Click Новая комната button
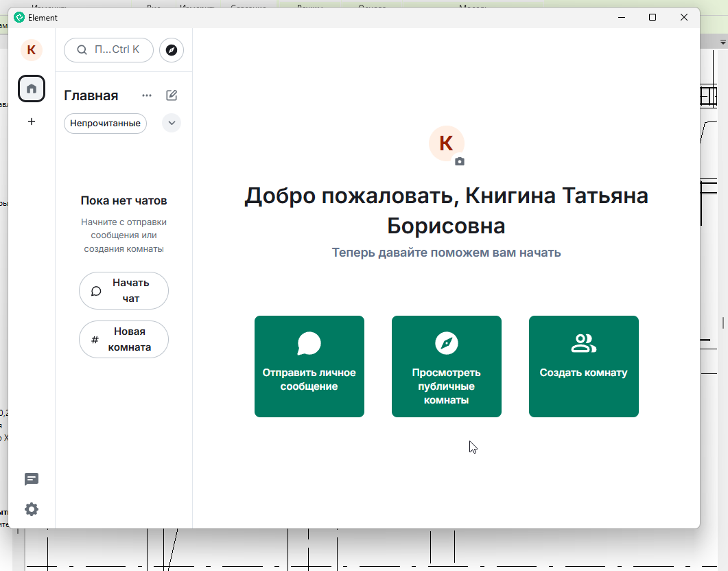The image size is (728, 571). pos(124,339)
